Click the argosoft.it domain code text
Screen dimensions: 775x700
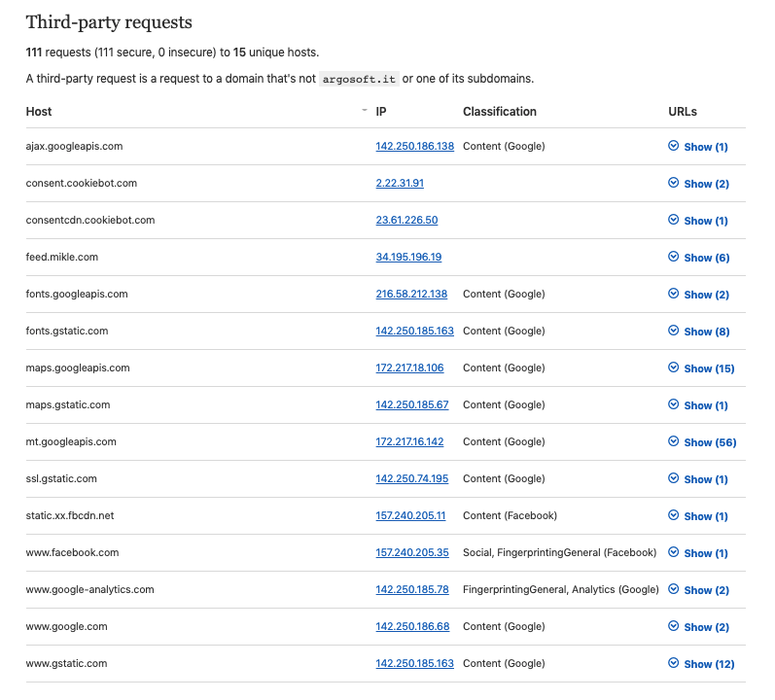click(359, 79)
